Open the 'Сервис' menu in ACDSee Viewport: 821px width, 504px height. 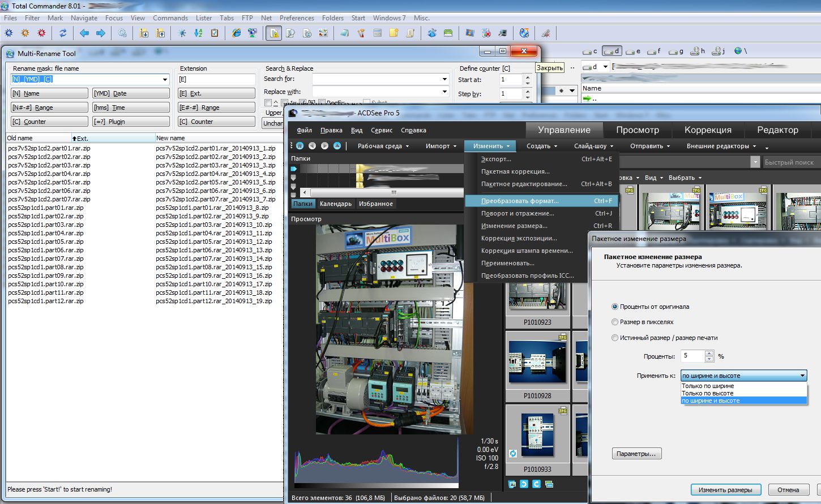(382, 130)
